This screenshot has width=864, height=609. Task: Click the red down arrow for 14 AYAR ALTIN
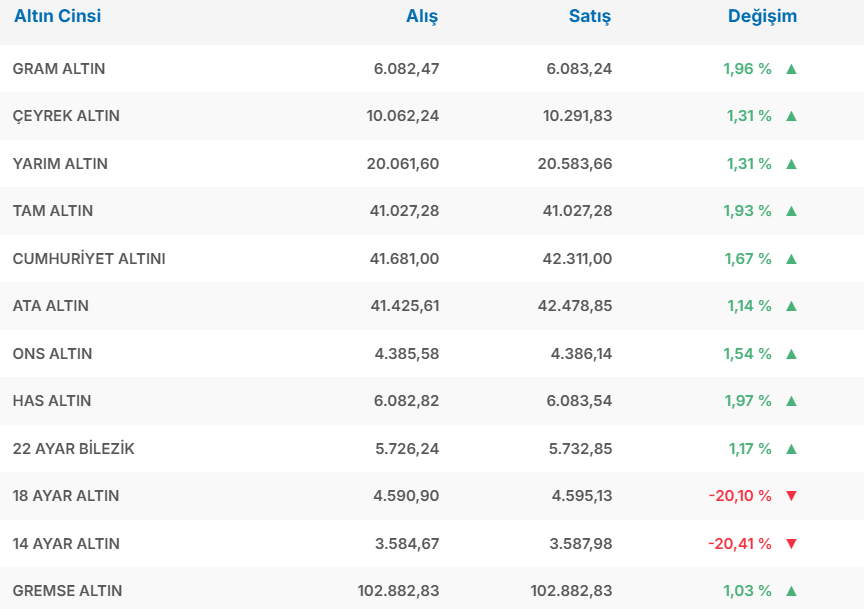pyautogui.click(x=791, y=544)
